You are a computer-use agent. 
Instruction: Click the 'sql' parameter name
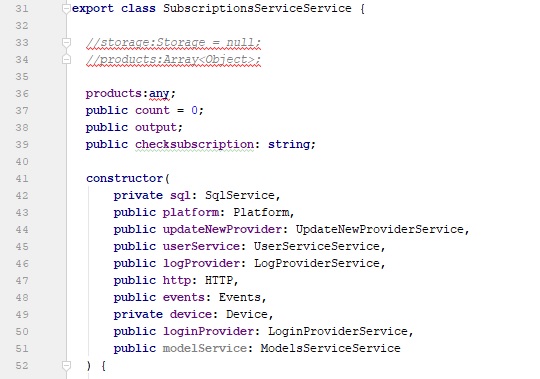180,196
